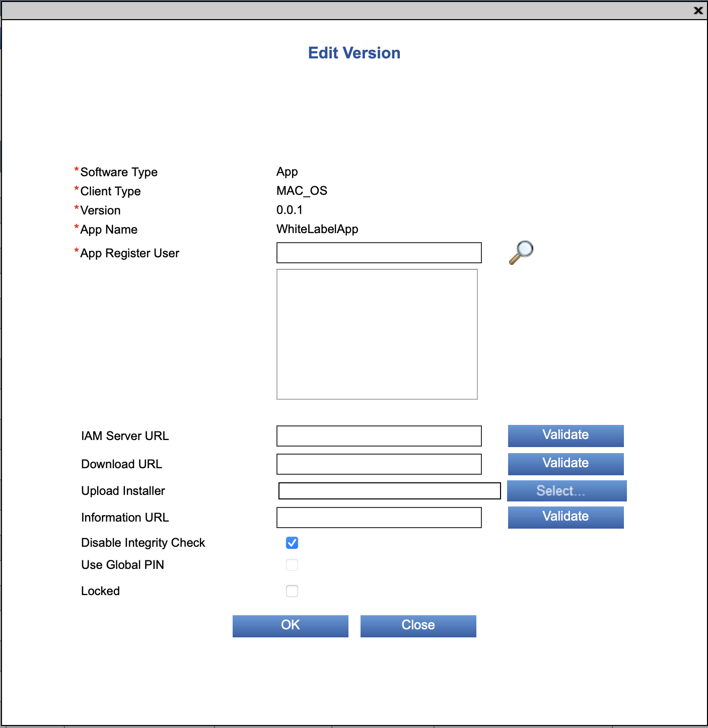Validate the Information URL
708x728 pixels.
[x=565, y=517]
